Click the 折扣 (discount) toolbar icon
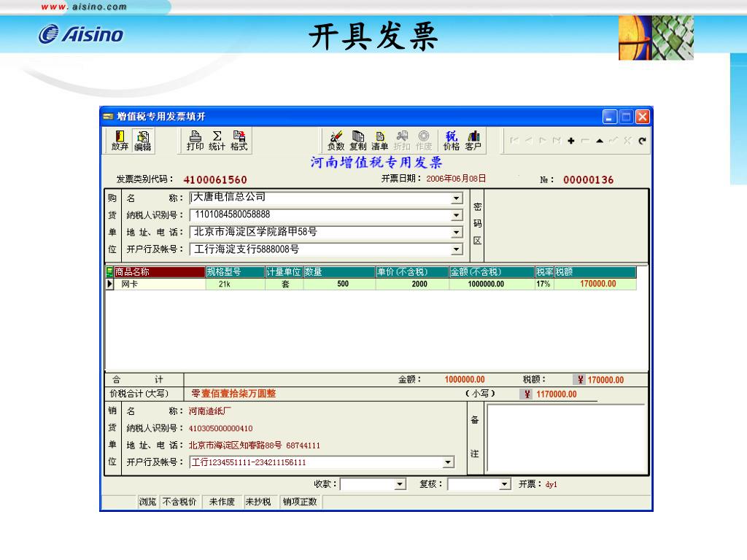This screenshot has width=747, height=560. click(x=402, y=141)
